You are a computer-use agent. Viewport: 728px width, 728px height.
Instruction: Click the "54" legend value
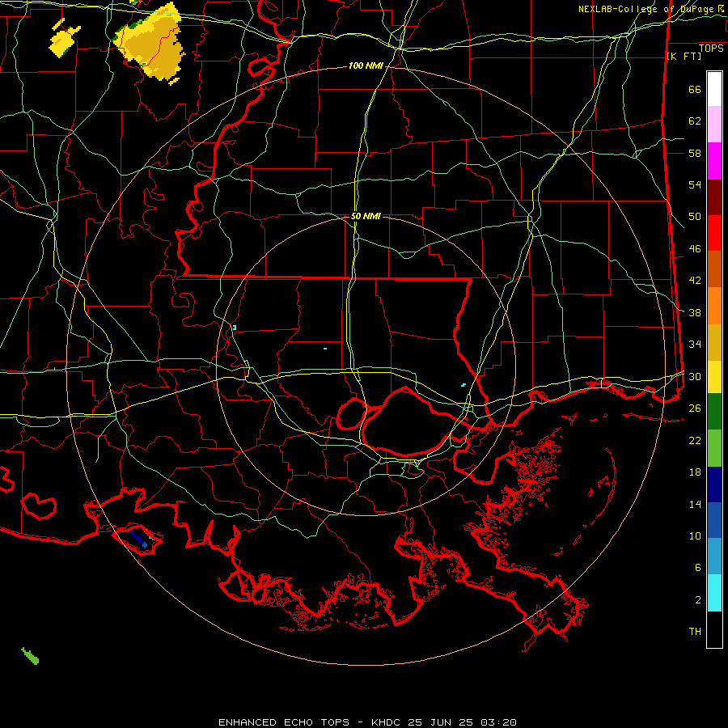695,184
